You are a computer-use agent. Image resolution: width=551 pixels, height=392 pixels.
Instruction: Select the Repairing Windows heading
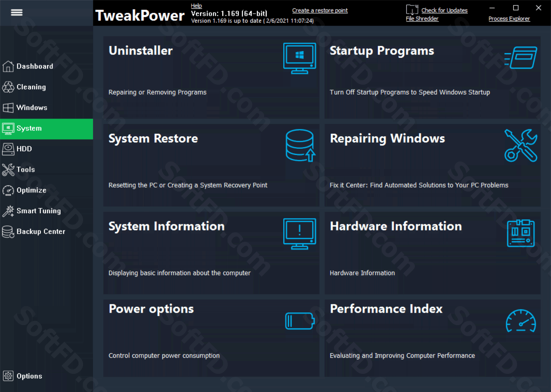pyautogui.click(x=387, y=138)
